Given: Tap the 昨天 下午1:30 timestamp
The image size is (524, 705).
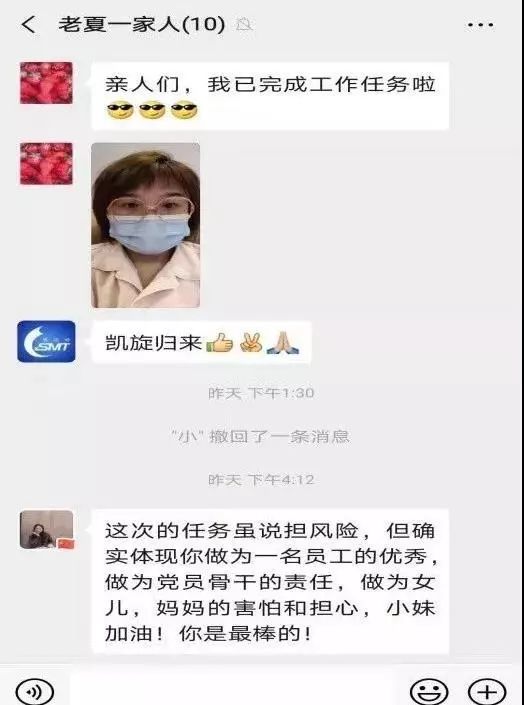Looking at the screenshot, I should (261, 393).
